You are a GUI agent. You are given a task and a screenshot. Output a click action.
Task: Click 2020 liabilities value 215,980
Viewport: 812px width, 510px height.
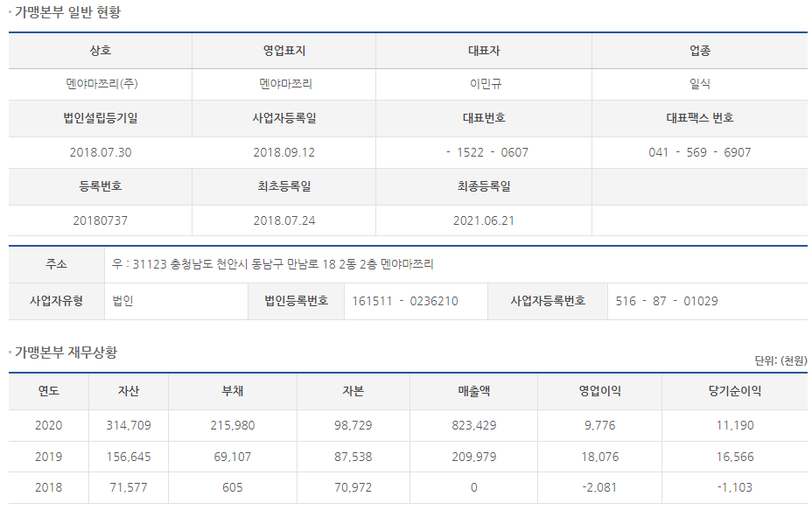click(x=233, y=426)
